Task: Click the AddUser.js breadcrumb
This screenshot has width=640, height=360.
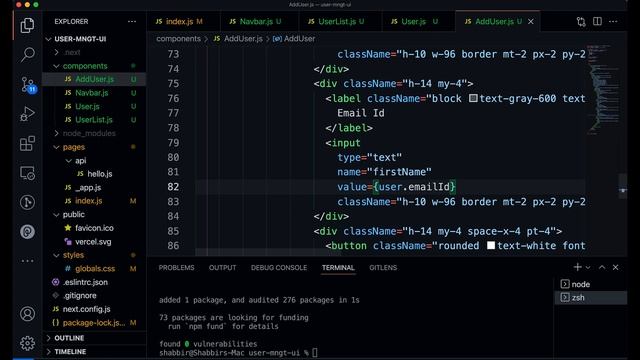Action: coord(238,39)
